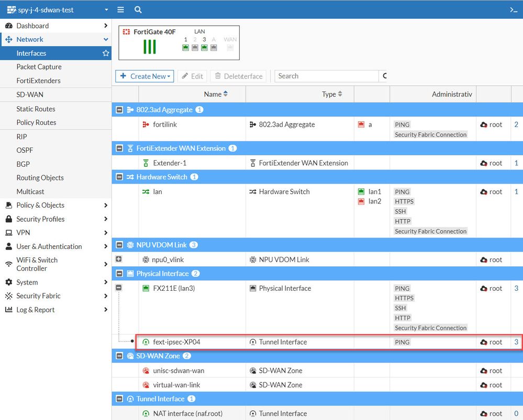Click the Delete button in toolbar
Image resolution: width=523 pixels, height=420 pixels.
[x=238, y=76]
